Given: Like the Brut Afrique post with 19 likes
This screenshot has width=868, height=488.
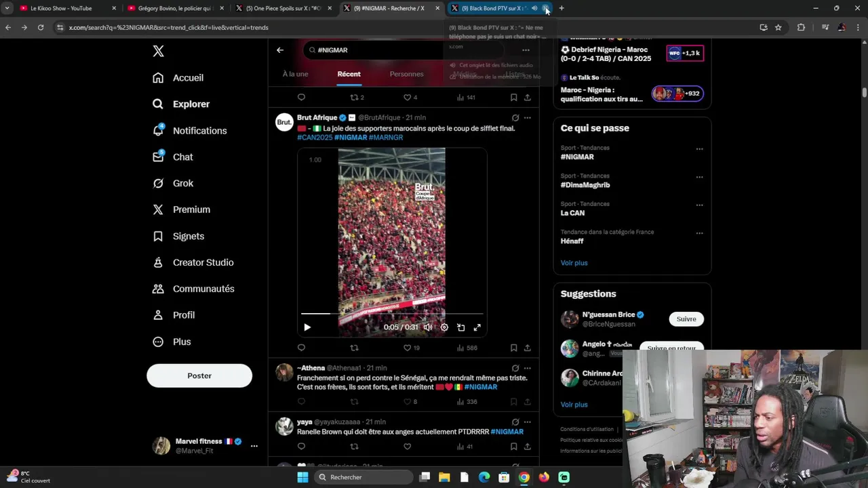Looking at the screenshot, I should click(x=412, y=348).
